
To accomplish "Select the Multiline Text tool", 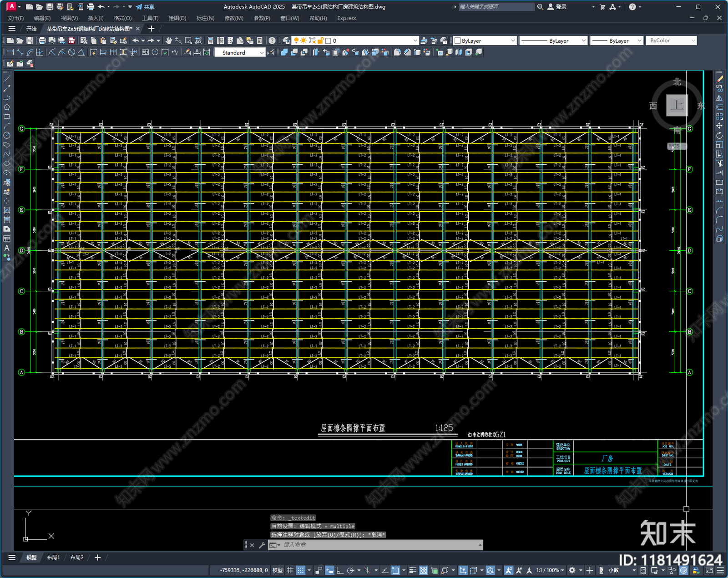I will (7, 248).
